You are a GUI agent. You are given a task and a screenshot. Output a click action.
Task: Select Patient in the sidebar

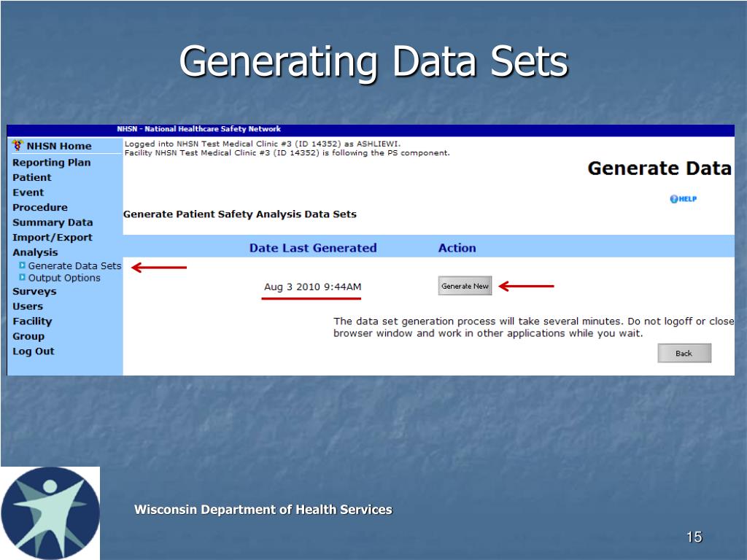(32, 178)
